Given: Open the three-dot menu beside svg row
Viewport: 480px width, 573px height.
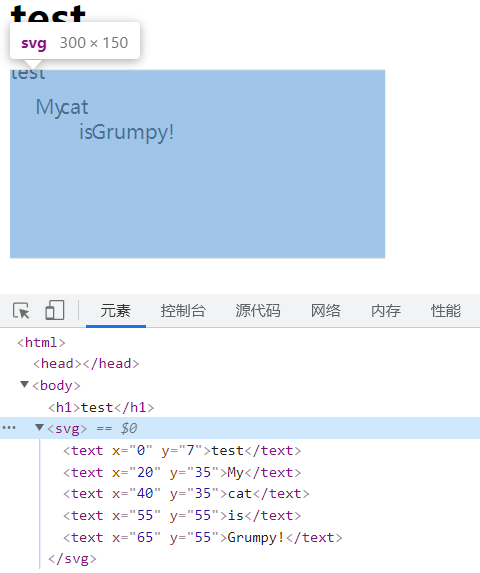Looking at the screenshot, I should (x=9, y=428).
